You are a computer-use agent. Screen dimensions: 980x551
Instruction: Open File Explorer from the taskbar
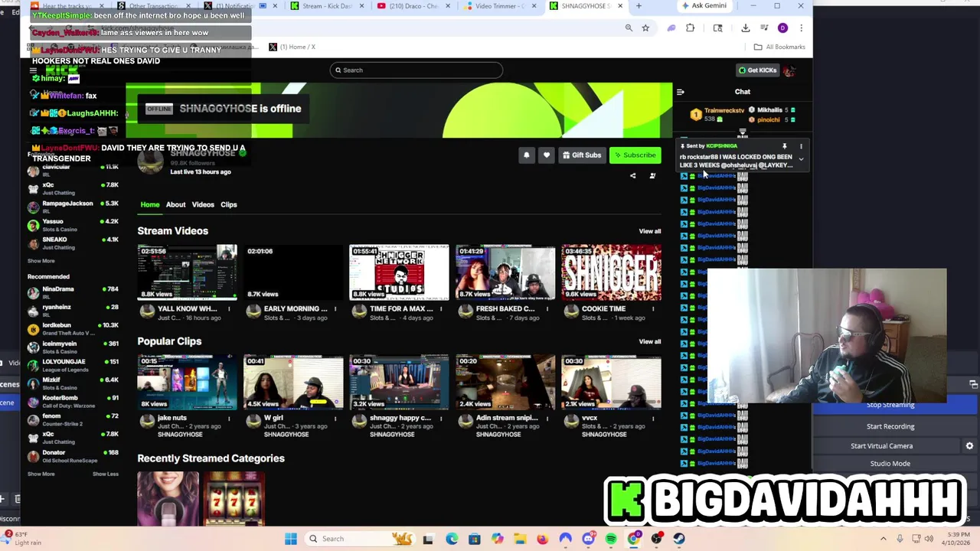click(x=520, y=539)
